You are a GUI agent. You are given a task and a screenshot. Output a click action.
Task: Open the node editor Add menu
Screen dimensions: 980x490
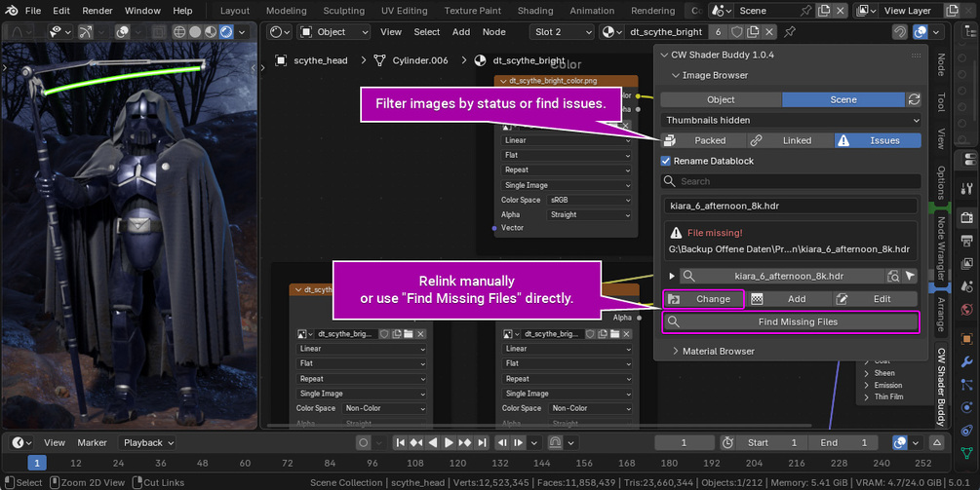[461, 32]
